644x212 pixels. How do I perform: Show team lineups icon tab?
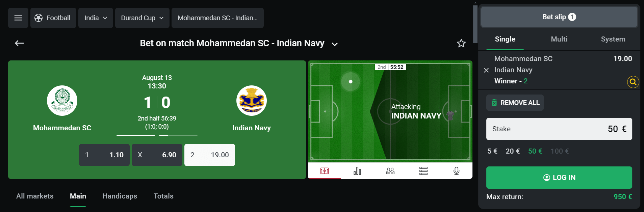(390, 171)
